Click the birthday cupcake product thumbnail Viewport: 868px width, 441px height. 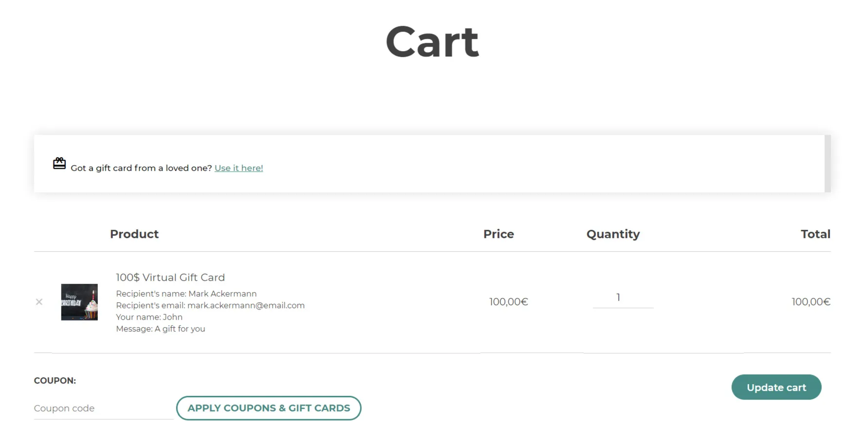[79, 302]
